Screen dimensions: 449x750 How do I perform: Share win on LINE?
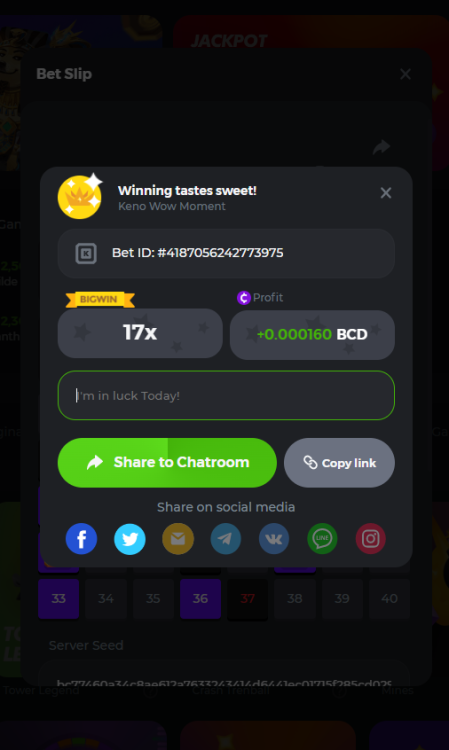click(322, 539)
